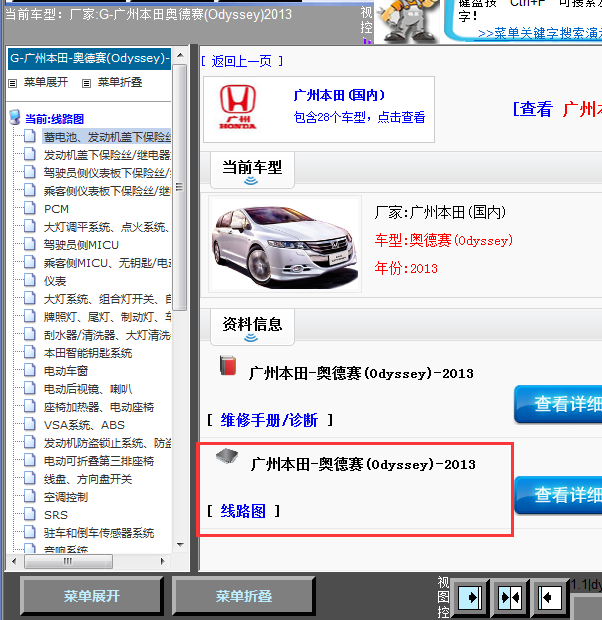Open 刮水器/清洗器 entry
602x620 pixels.
click(x=107, y=335)
